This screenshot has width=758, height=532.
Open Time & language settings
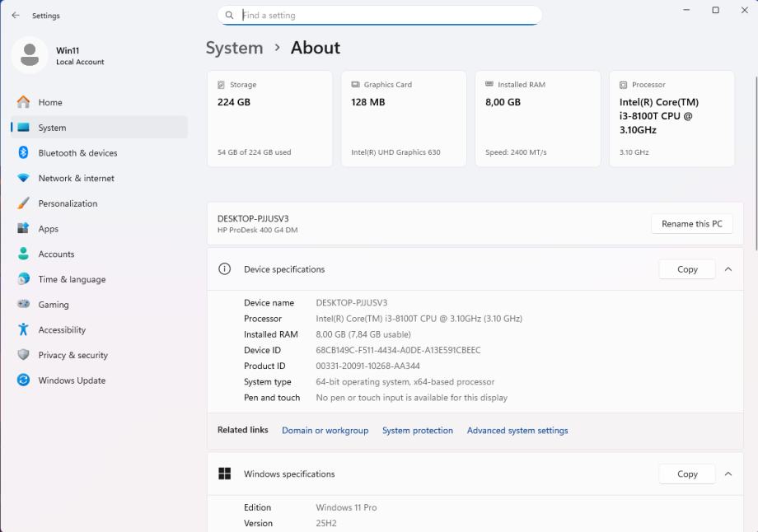click(72, 279)
